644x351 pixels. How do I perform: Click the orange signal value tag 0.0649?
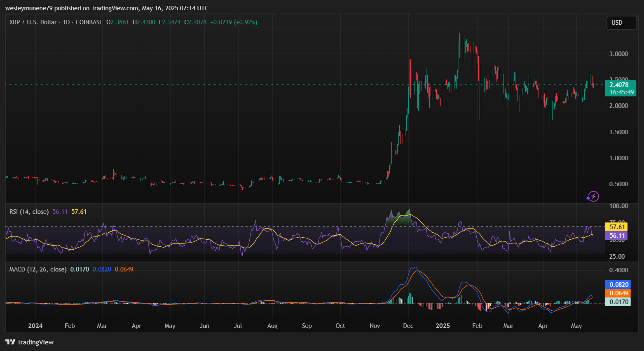(x=619, y=293)
